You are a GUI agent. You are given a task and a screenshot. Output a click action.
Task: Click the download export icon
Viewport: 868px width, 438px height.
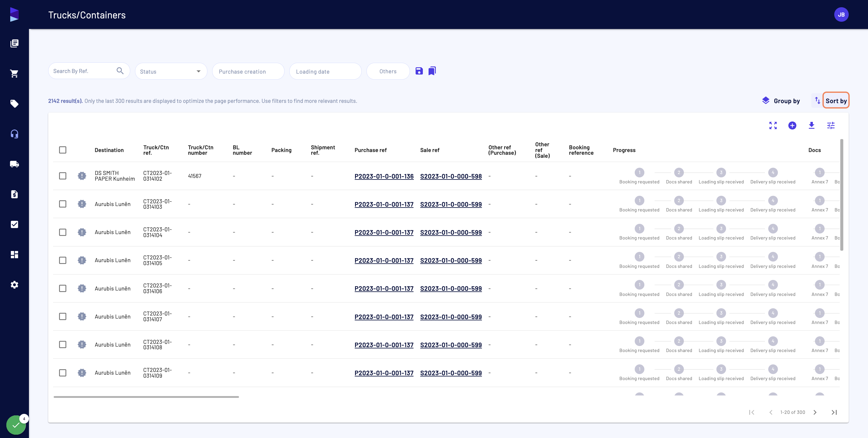[x=812, y=125]
